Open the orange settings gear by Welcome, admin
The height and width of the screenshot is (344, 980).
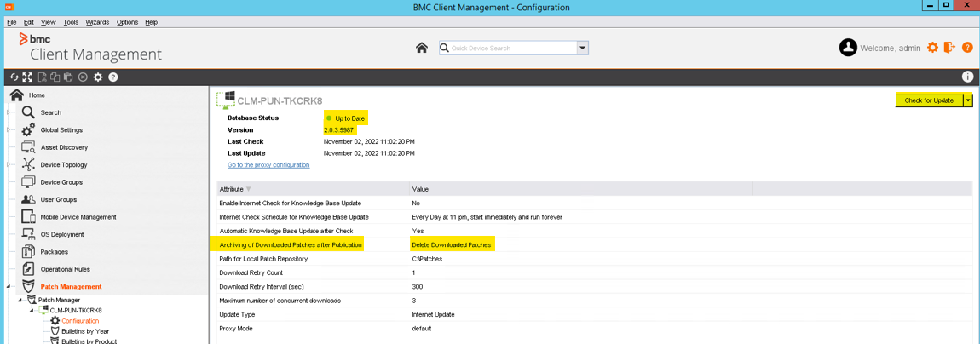tap(932, 48)
